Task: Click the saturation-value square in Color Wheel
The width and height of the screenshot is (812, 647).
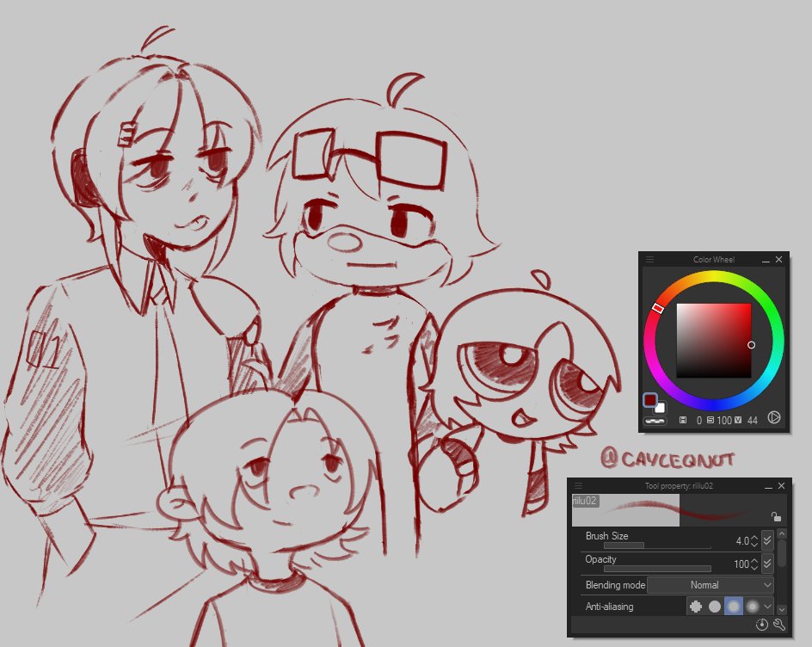Action: [714, 341]
